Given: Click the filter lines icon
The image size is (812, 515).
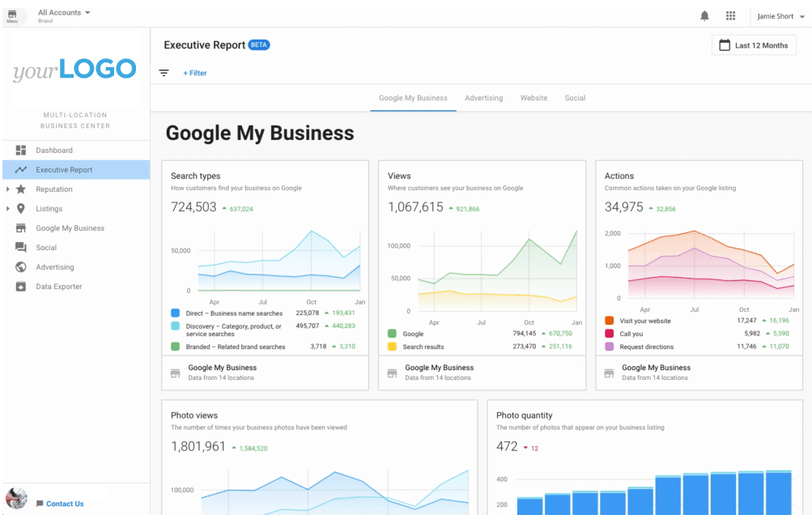Looking at the screenshot, I should click(164, 73).
